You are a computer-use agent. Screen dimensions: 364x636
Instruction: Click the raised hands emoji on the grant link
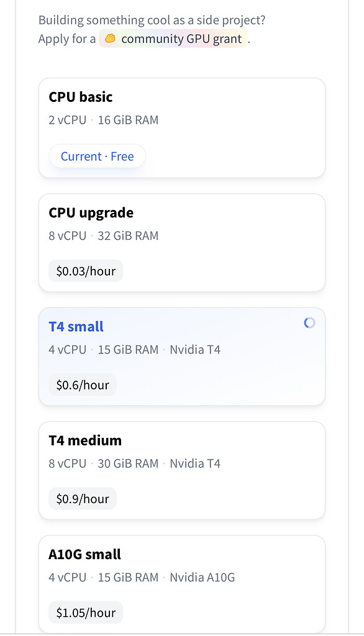110,39
